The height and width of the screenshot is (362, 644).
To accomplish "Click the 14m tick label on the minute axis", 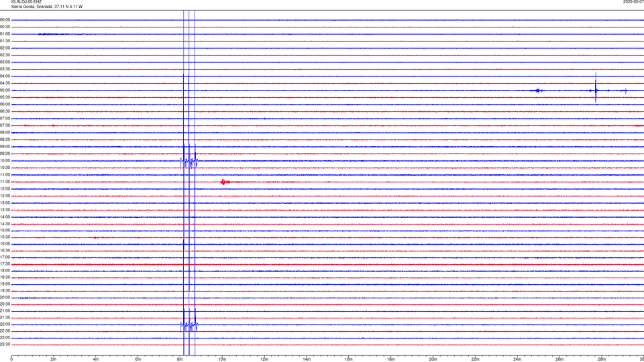I will (x=307, y=359).
